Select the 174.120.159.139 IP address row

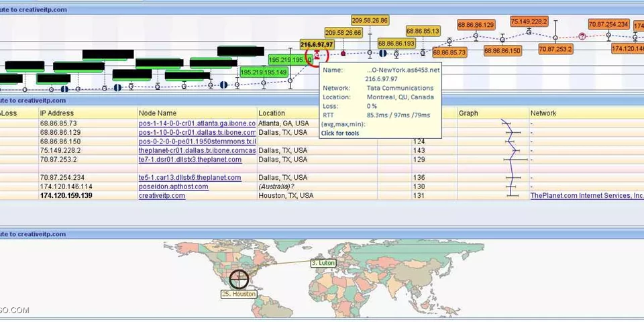66,195
